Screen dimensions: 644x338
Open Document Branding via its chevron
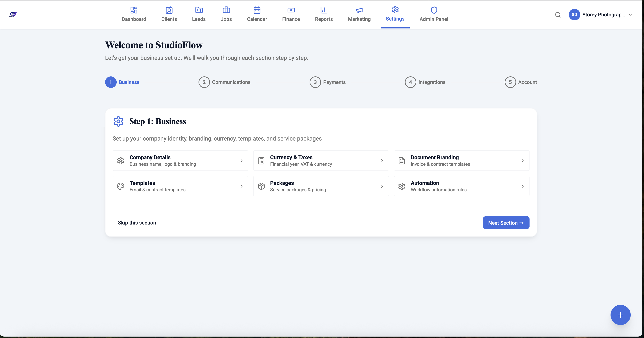coord(522,161)
